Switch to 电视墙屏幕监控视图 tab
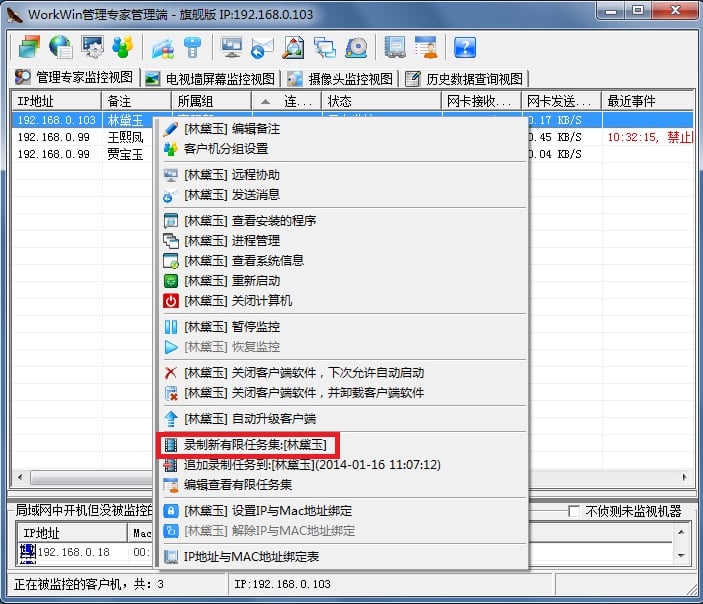 pyautogui.click(x=211, y=79)
